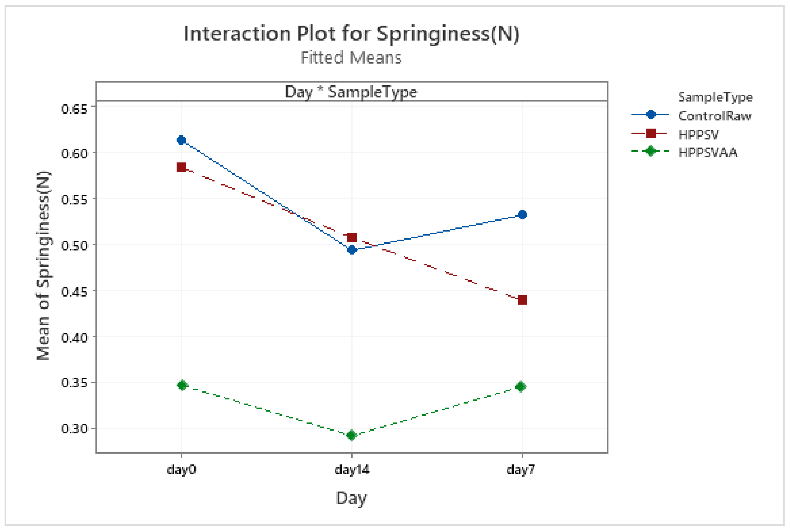Select the HPPSVAA diamond marker at day14
Image resolution: width=790 pixels, height=532 pixels.
click(351, 435)
